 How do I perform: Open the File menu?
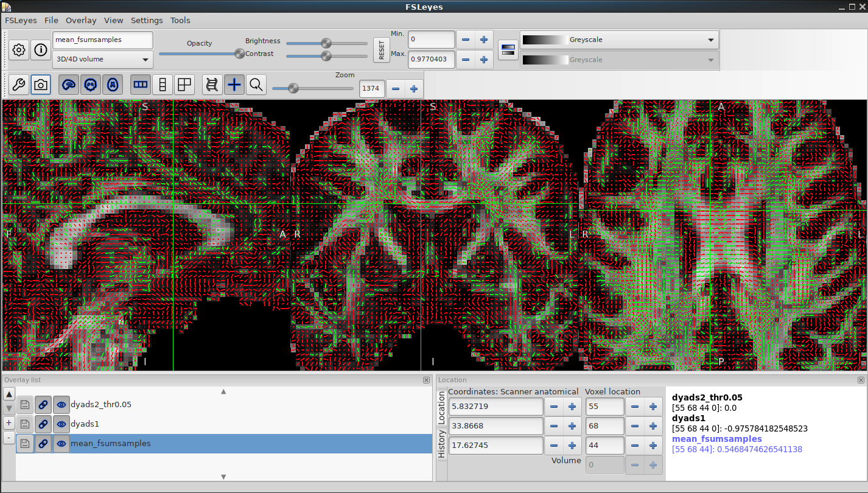pos(51,20)
